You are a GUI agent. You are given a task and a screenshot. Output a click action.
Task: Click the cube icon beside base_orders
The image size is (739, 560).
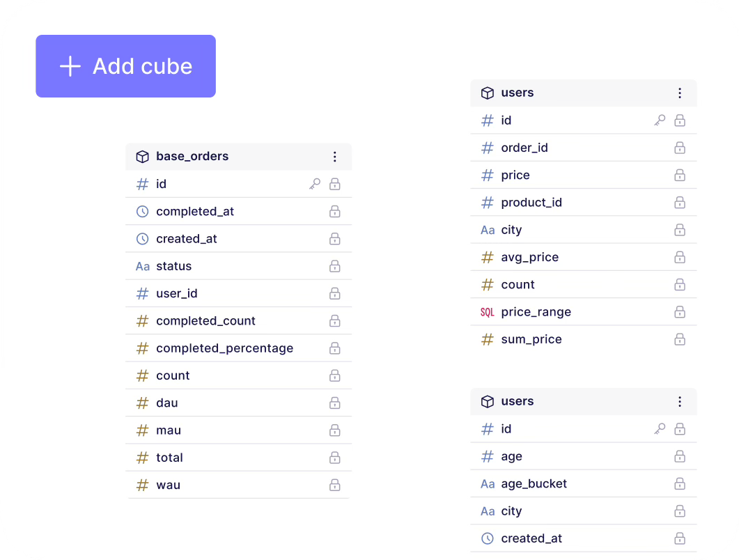point(142,157)
